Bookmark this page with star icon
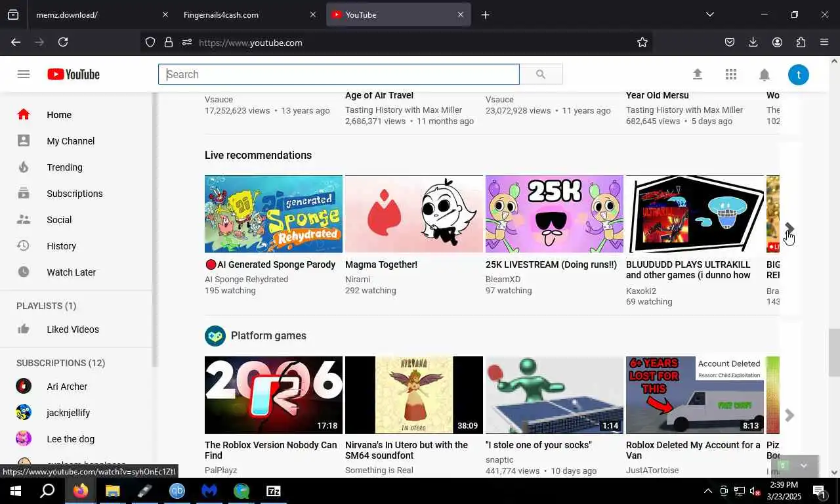Image resolution: width=840 pixels, height=504 pixels. point(642,42)
